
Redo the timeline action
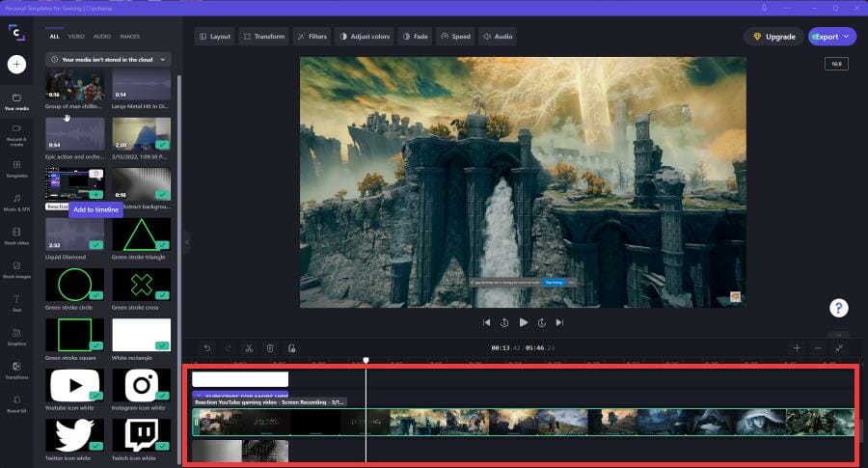click(x=228, y=347)
